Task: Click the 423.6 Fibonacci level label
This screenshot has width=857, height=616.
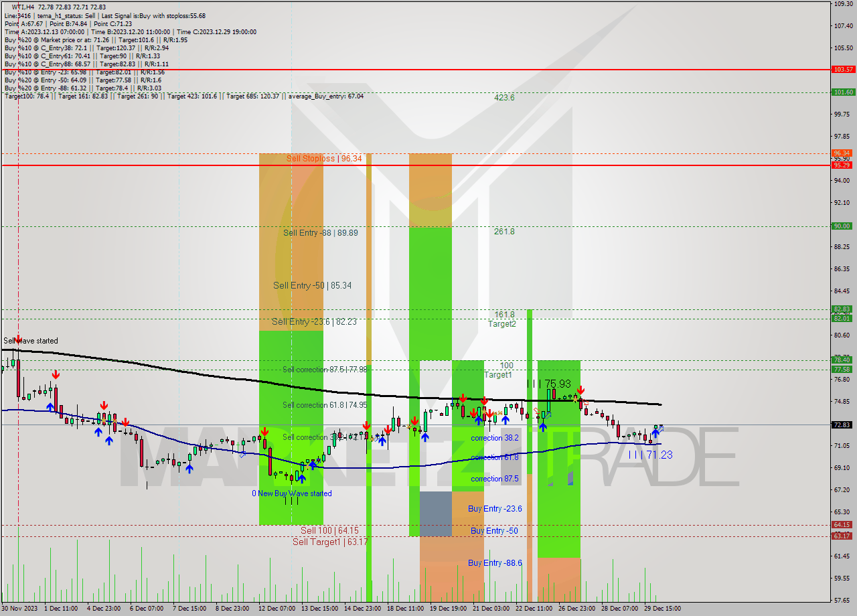Action: click(x=504, y=97)
